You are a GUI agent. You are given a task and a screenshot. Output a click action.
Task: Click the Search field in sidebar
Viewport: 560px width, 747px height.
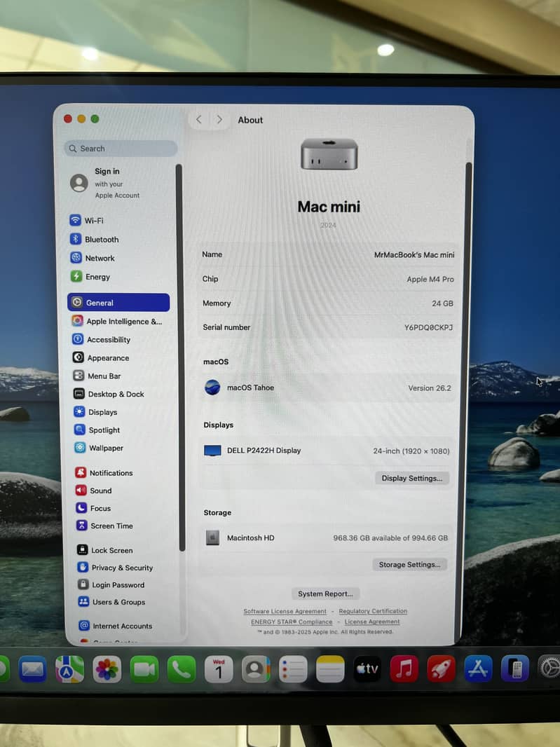point(121,148)
